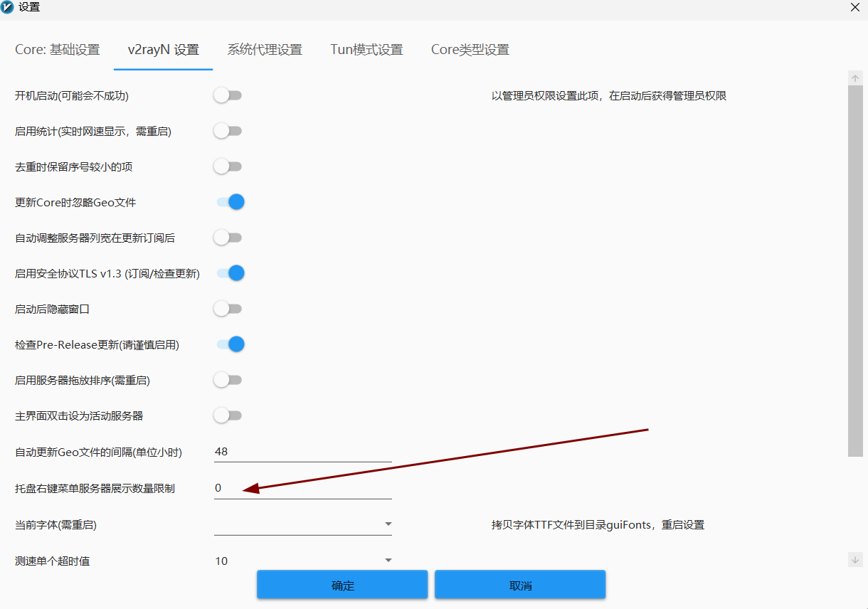
Task: Click the 测速单个超时值 label
Action: pos(52,561)
